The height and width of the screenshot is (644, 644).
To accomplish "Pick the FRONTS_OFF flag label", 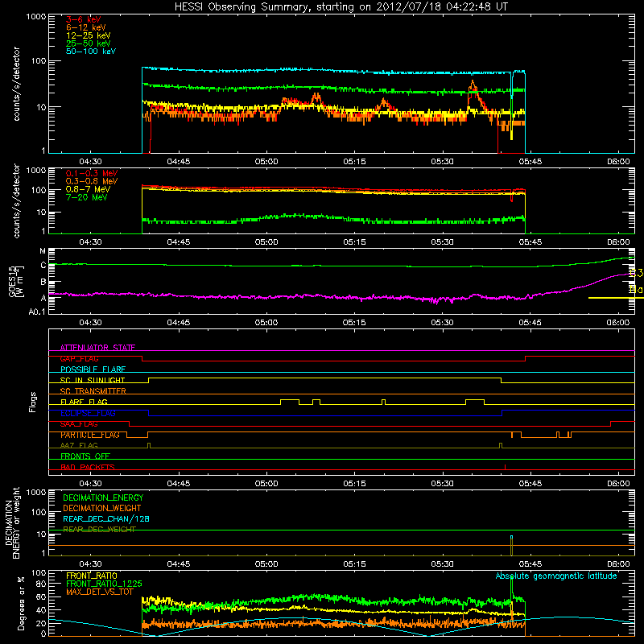I will point(85,456).
